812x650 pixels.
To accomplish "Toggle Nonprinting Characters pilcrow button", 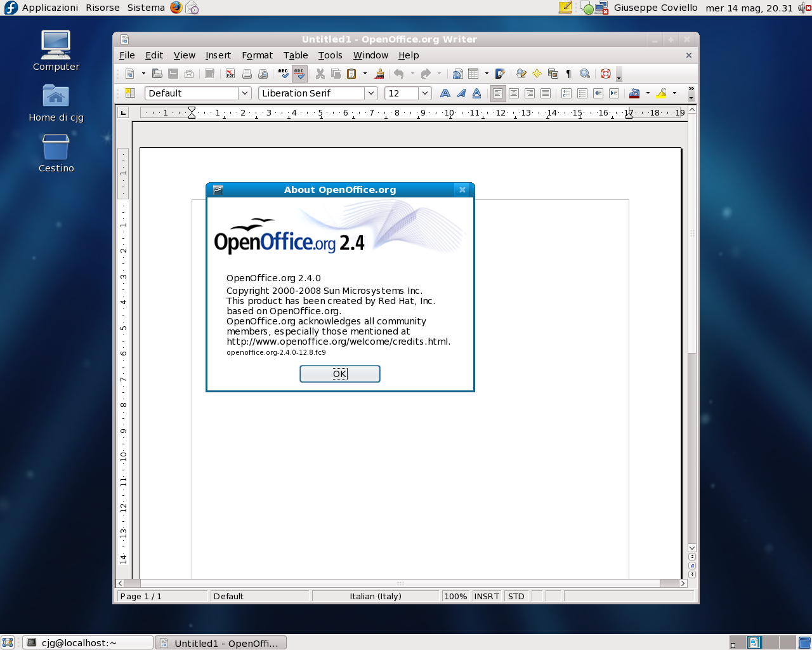I will tap(568, 74).
